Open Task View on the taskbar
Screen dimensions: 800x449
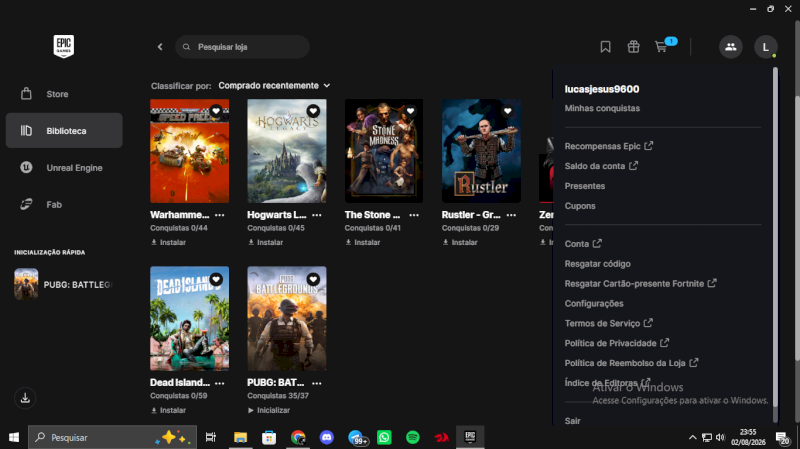(x=211, y=437)
